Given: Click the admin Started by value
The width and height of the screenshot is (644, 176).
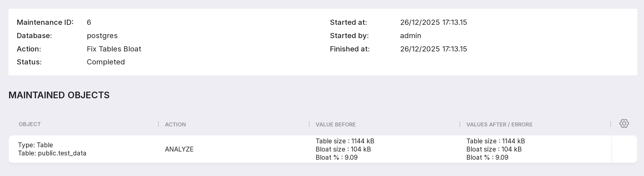Looking at the screenshot, I should pos(410,36).
